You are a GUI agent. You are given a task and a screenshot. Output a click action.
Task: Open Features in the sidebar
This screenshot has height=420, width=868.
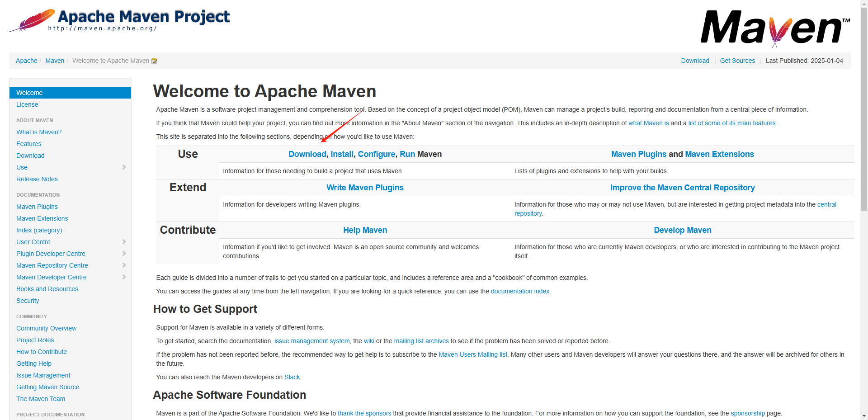tap(29, 144)
